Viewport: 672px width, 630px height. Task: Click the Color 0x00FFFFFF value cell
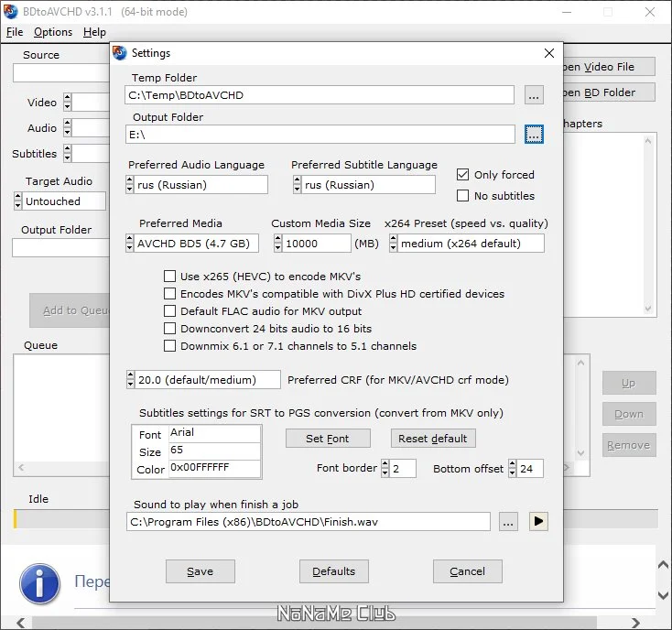(215, 468)
